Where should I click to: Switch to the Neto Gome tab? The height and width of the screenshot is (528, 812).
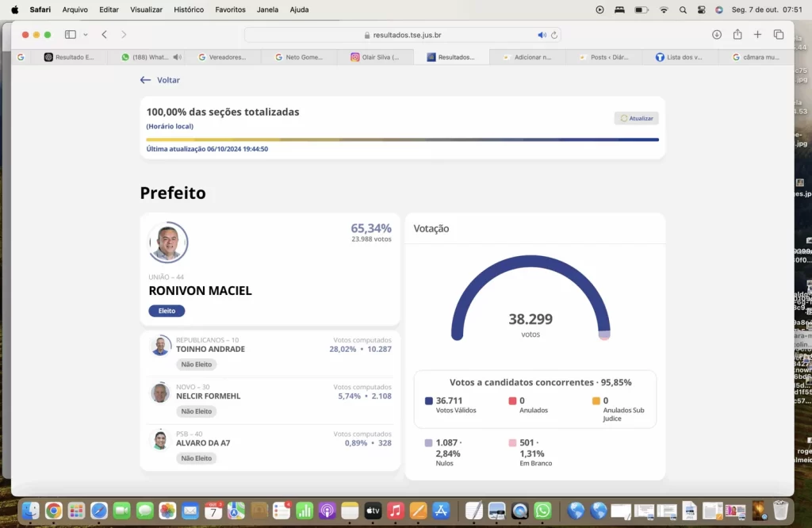(x=304, y=56)
